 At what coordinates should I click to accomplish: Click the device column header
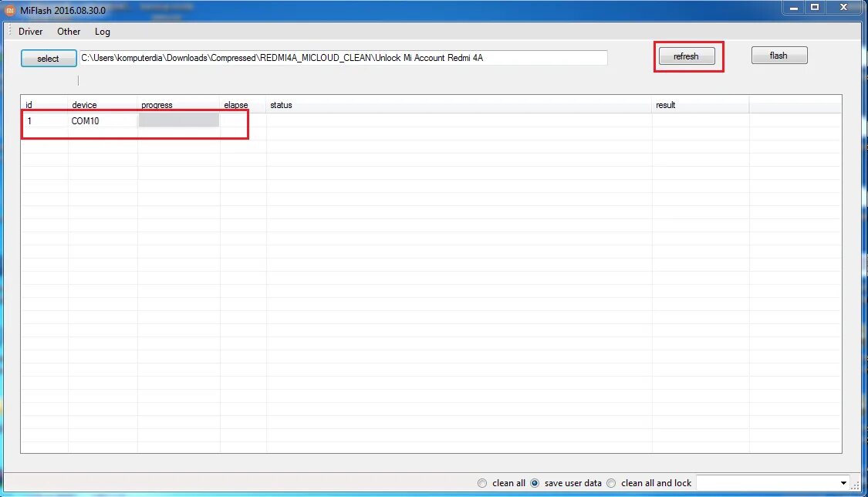pos(85,104)
